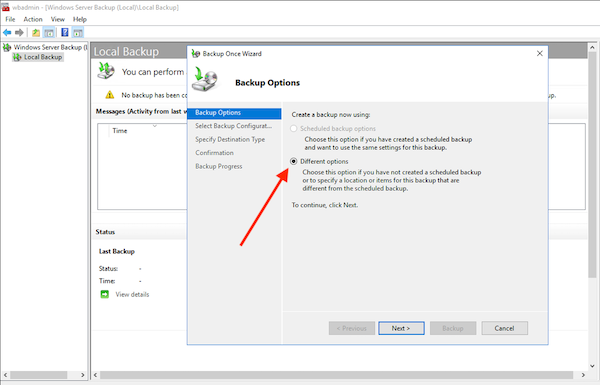Click the yellow warning icon next to 'No backup'

tap(110, 95)
